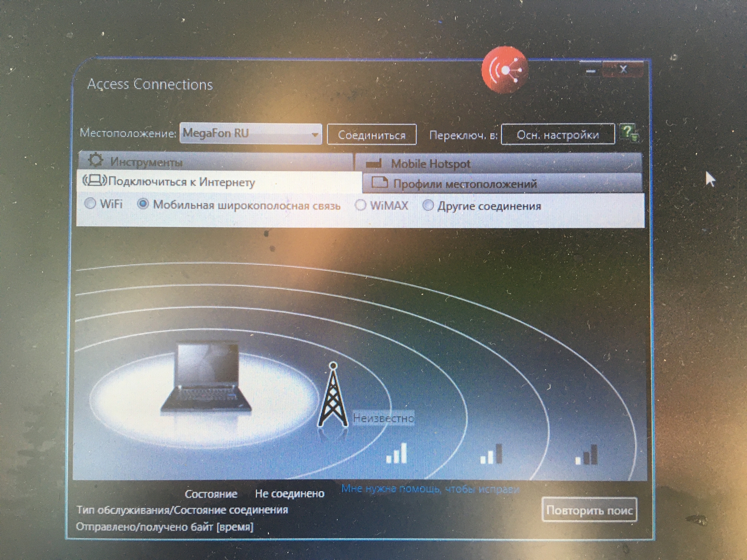
Task: Choose Другие соединения radio option
Action: click(x=428, y=206)
